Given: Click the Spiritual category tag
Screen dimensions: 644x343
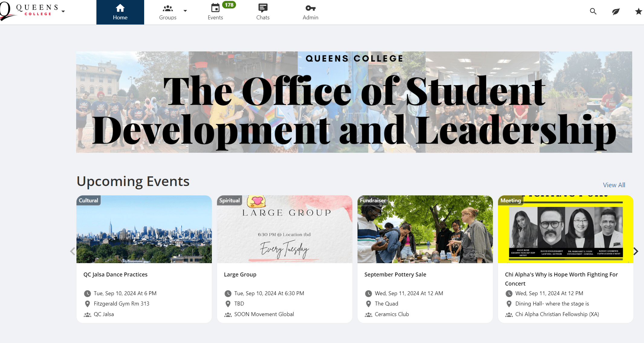Looking at the screenshot, I should pos(229,200).
